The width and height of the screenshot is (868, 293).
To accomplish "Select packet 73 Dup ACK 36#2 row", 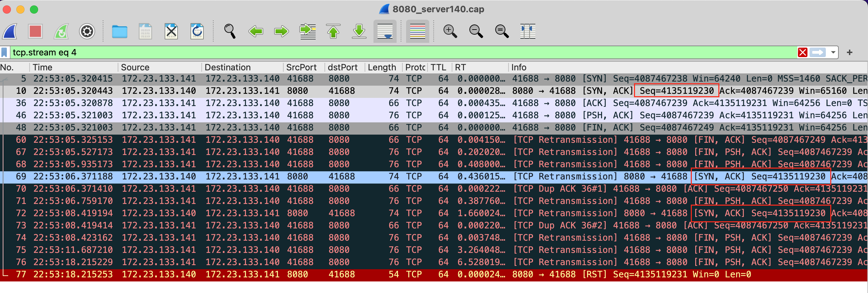I will tap(434, 225).
